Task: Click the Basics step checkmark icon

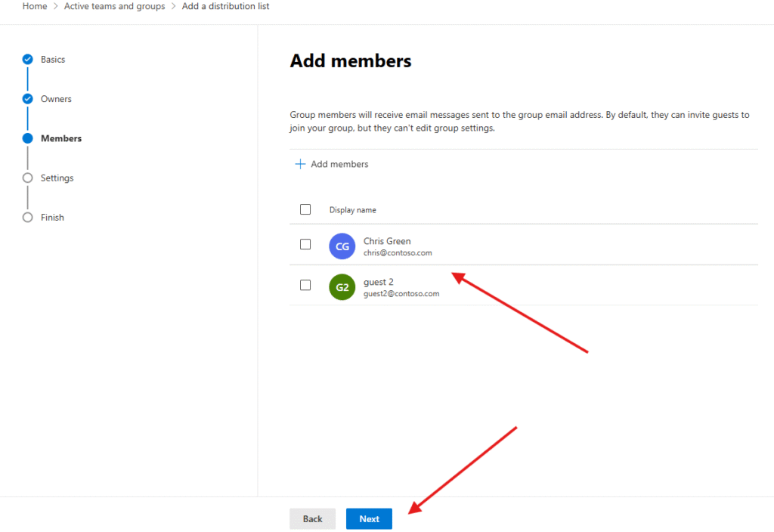Action: pyautogui.click(x=28, y=59)
